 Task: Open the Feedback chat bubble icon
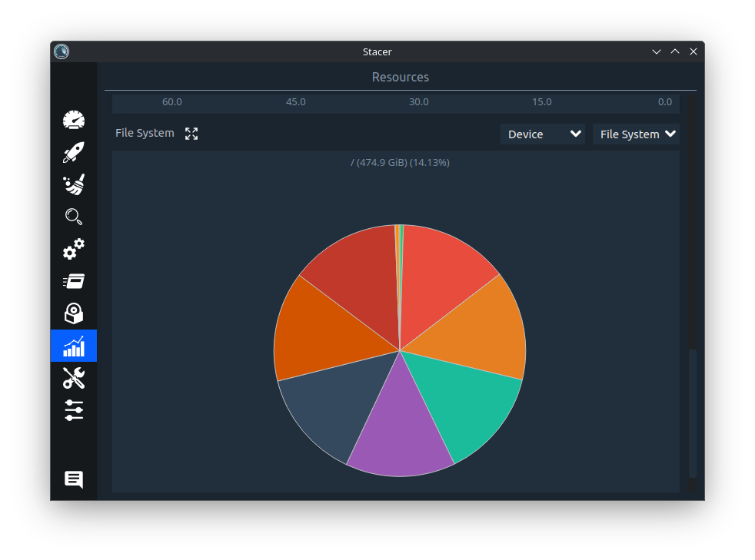74,479
